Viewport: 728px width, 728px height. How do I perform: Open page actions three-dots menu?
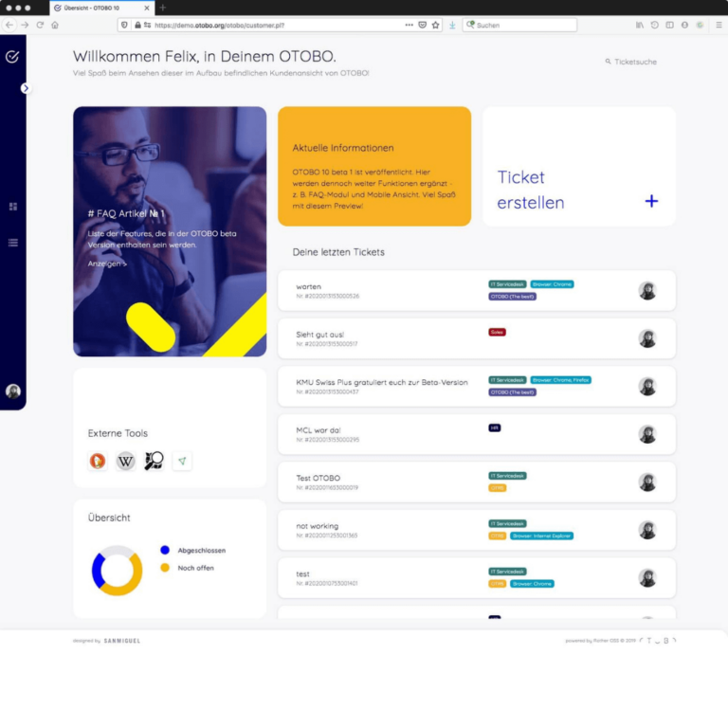tap(409, 25)
